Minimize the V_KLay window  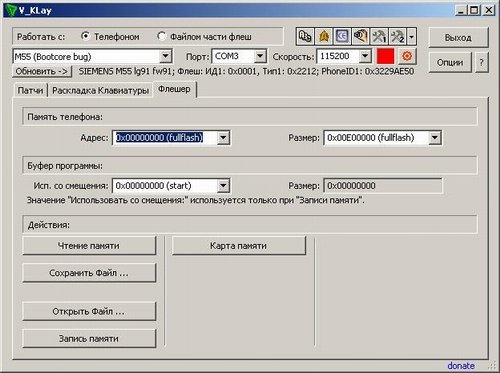click(461, 10)
